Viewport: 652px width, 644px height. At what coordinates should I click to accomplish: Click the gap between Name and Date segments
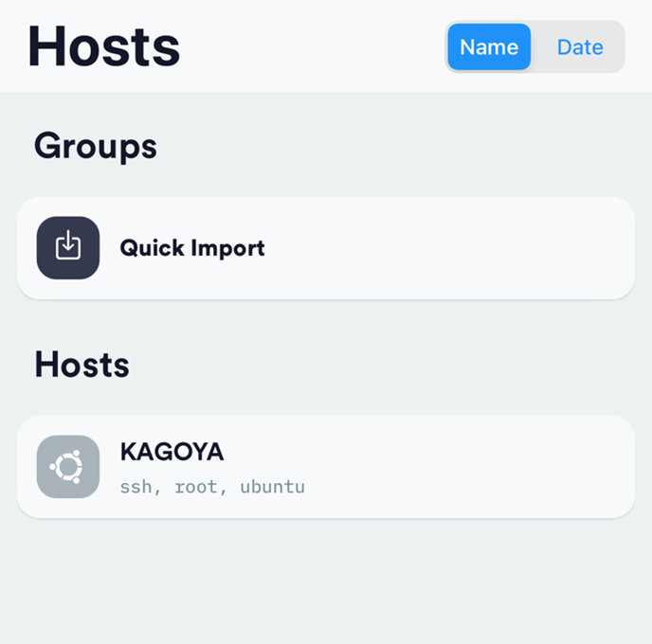[534, 47]
